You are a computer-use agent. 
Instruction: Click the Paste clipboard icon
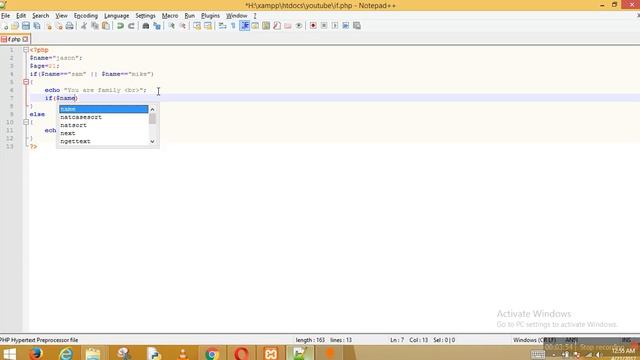(106, 26)
